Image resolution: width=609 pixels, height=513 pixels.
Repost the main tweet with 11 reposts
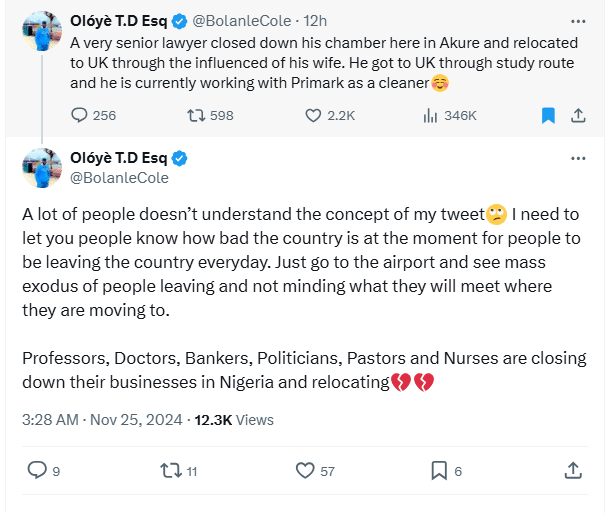170,470
